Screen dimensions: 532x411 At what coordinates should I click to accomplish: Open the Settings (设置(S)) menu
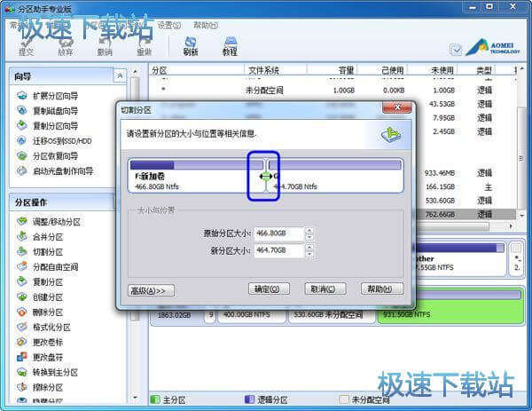coord(169,25)
